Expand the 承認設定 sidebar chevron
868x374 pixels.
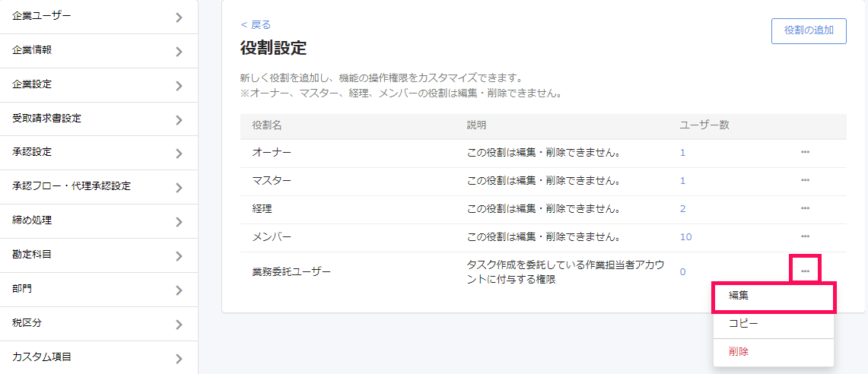[178, 154]
